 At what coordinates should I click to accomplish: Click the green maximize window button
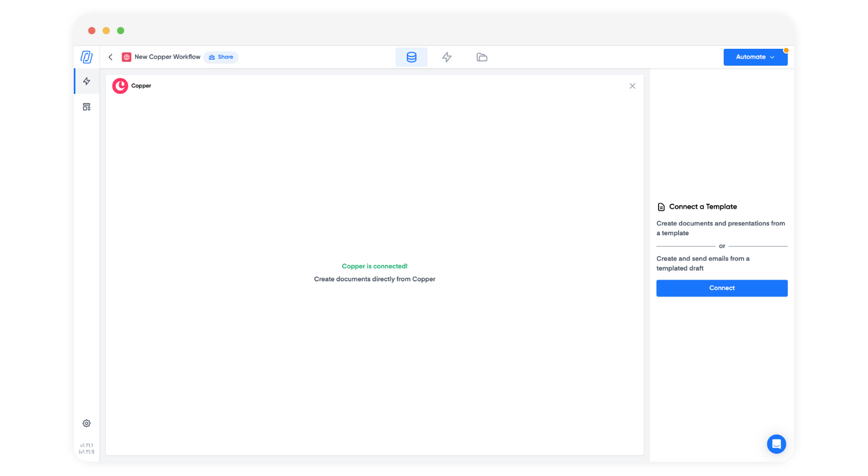pyautogui.click(x=120, y=31)
